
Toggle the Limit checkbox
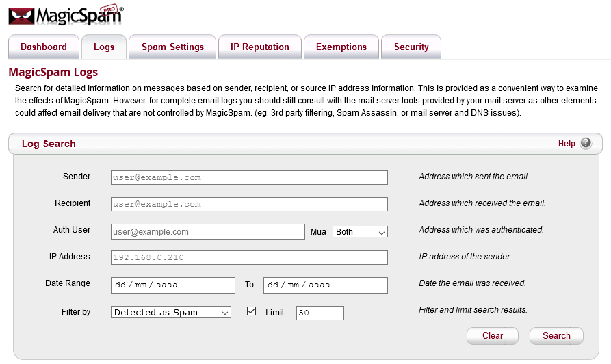click(x=251, y=311)
